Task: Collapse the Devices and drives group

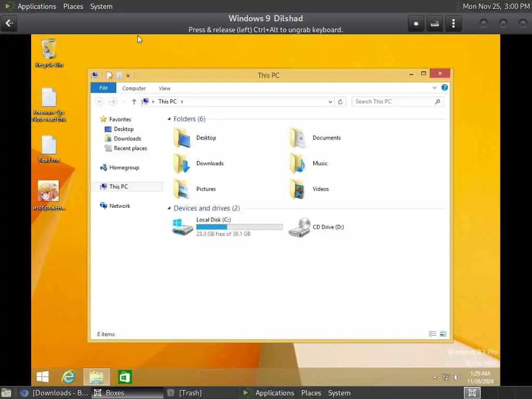Action: [169, 208]
